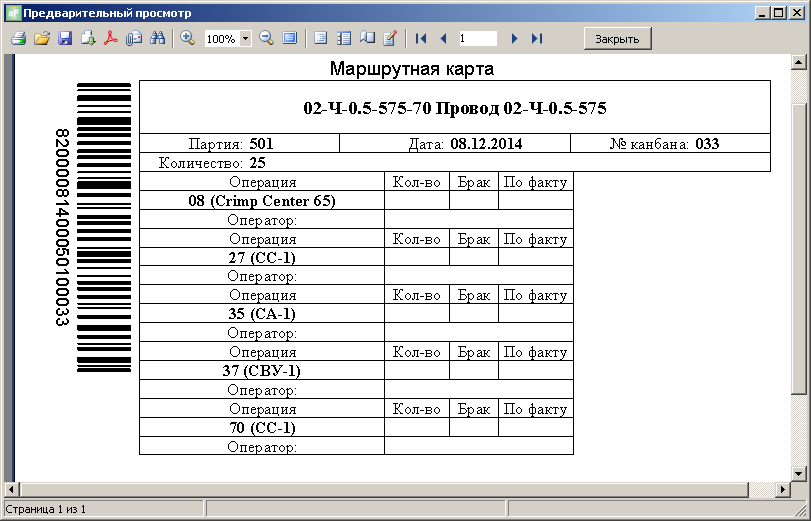The height and width of the screenshot is (521, 811).
Task: Click the page number input field
Action: click(477, 38)
